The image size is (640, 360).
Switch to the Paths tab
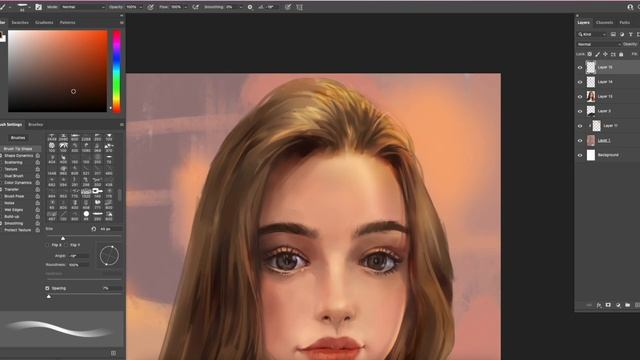(624, 22)
